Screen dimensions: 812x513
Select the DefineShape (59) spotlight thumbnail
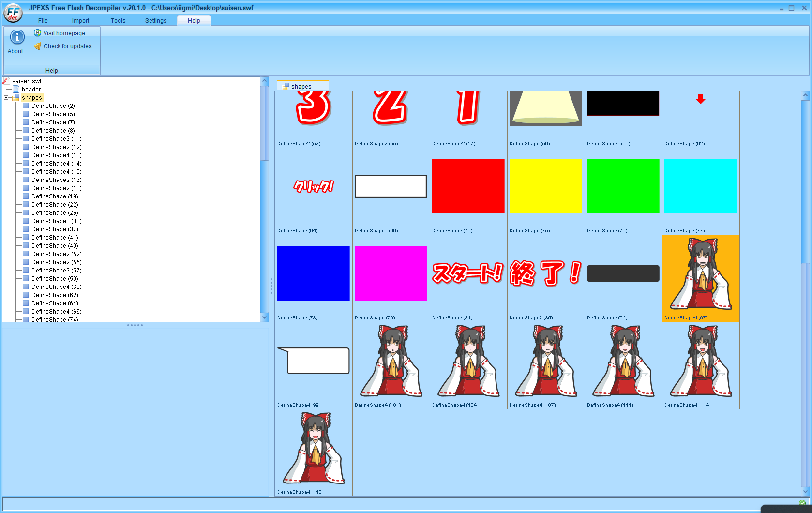pos(546,109)
